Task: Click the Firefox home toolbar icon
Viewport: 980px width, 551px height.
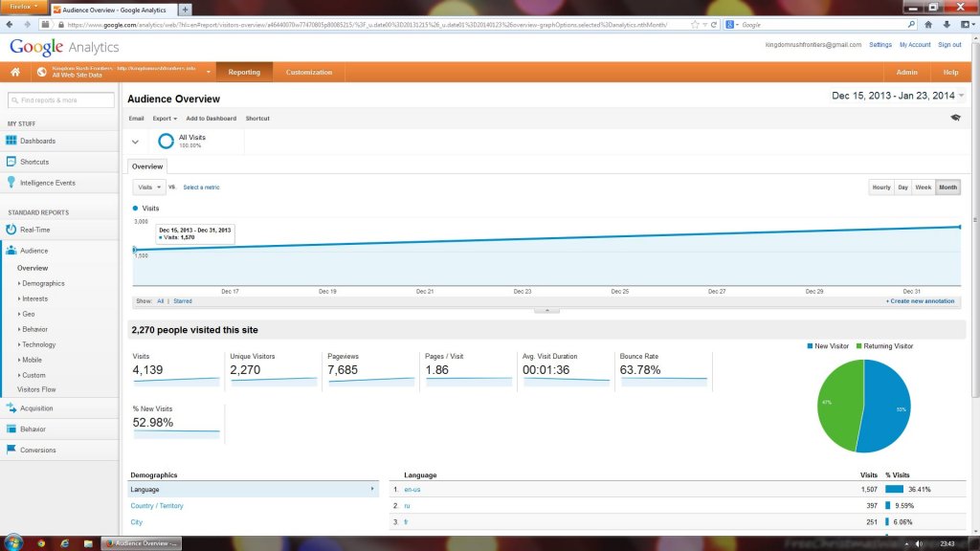Action: point(928,24)
